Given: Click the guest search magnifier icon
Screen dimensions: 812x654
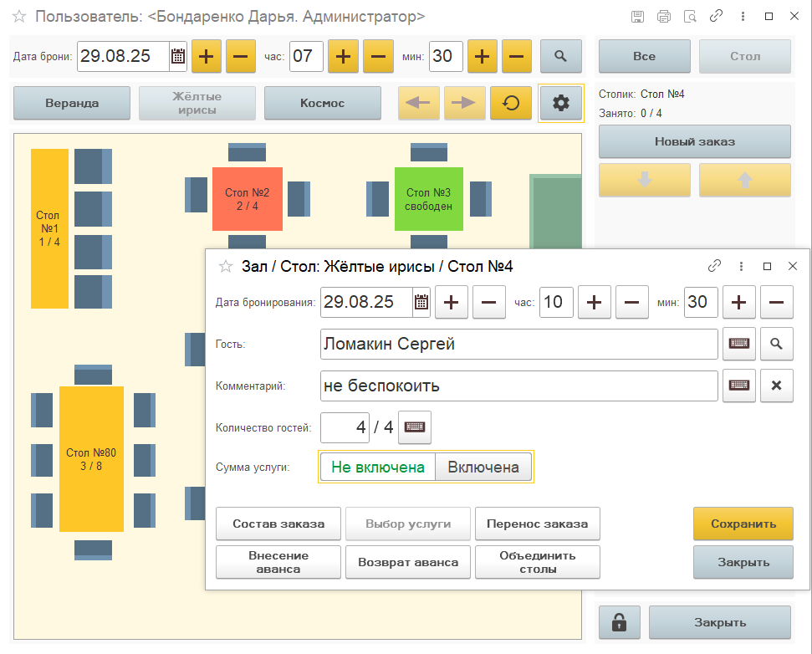Looking at the screenshot, I should click(776, 344).
